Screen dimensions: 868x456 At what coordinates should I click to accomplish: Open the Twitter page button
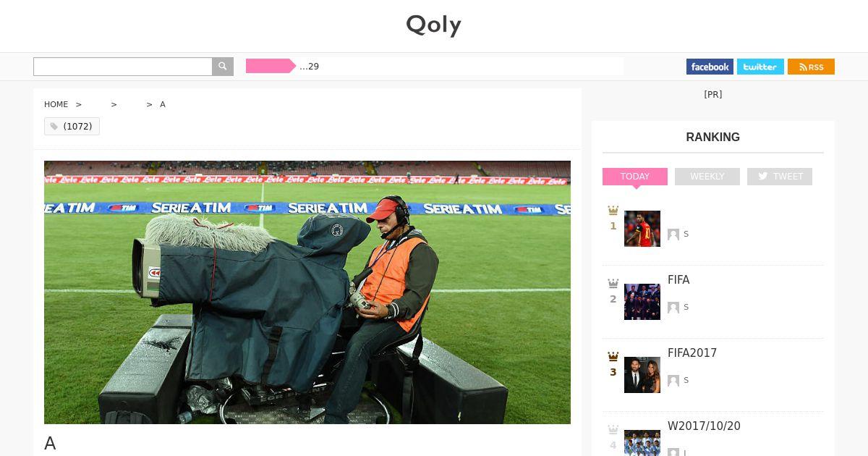coord(760,67)
